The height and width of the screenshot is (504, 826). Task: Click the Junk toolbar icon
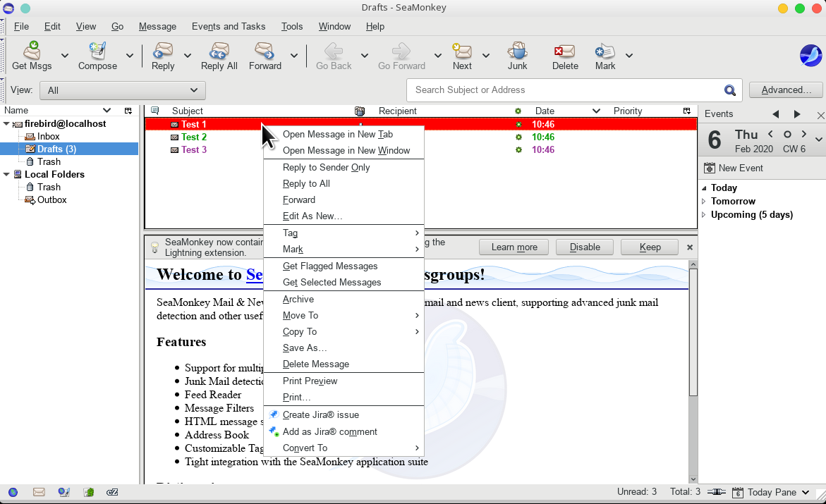(x=517, y=51)
